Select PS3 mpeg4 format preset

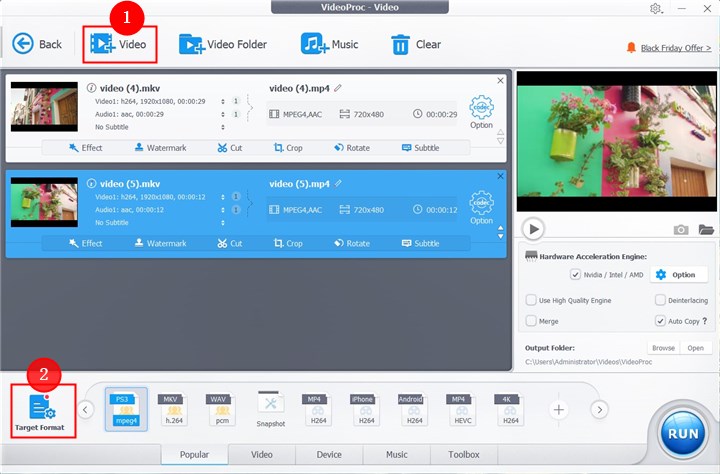[x=126, y=409]
